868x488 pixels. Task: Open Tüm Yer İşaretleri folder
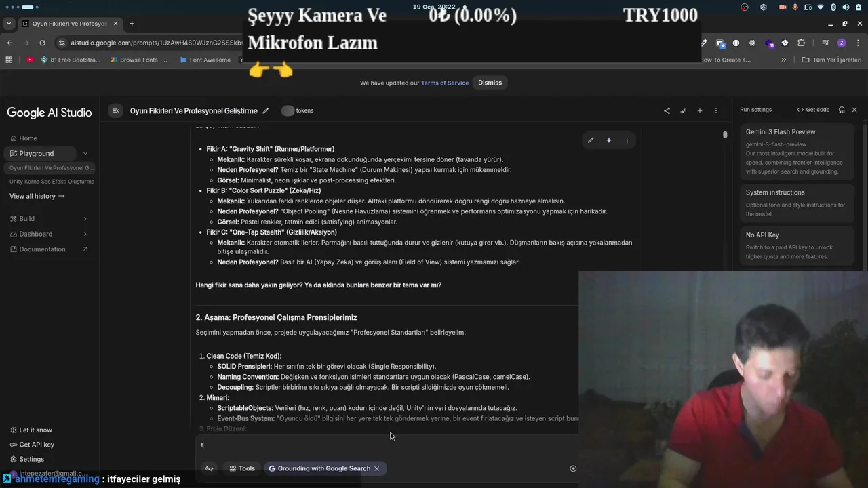(832, 60)
